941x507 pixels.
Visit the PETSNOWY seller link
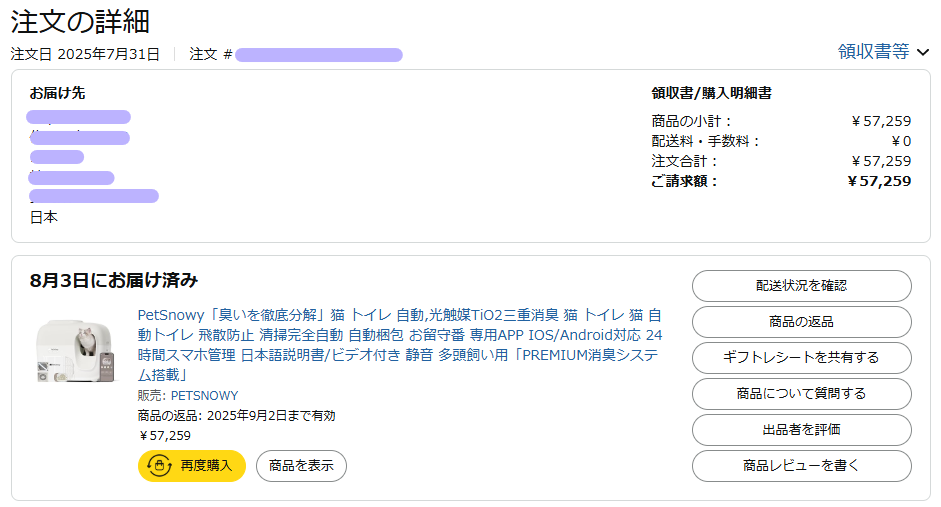tap(205, 396)
